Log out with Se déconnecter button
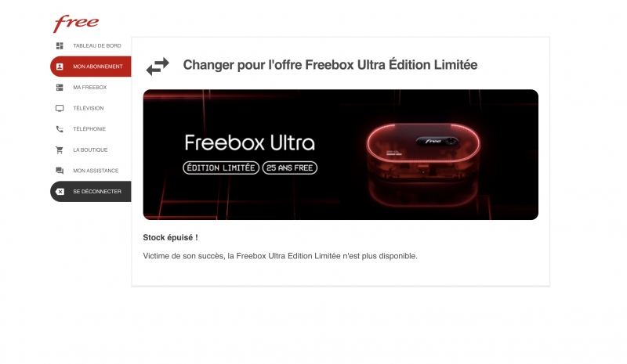627x364 pixels. coord(91,191)
